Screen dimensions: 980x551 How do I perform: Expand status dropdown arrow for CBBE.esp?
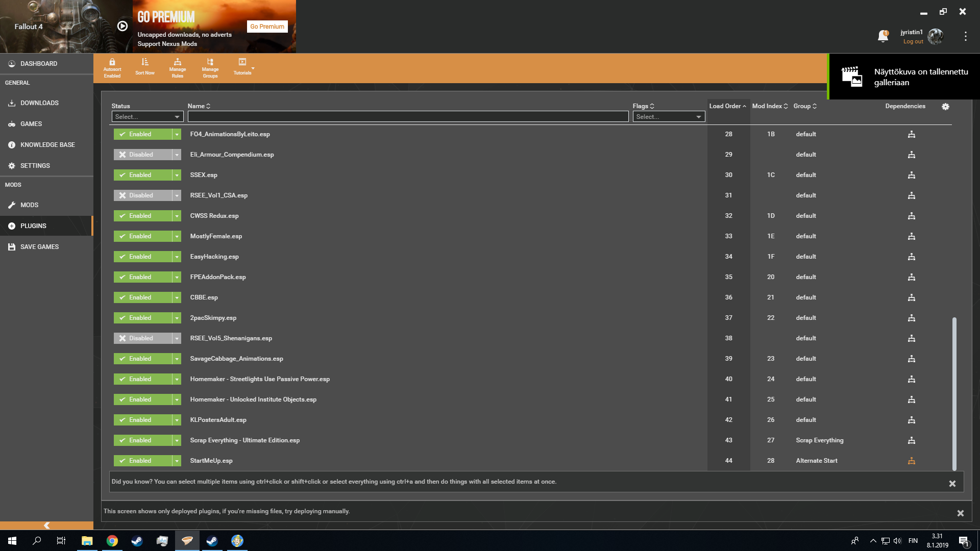pos(177,297)
